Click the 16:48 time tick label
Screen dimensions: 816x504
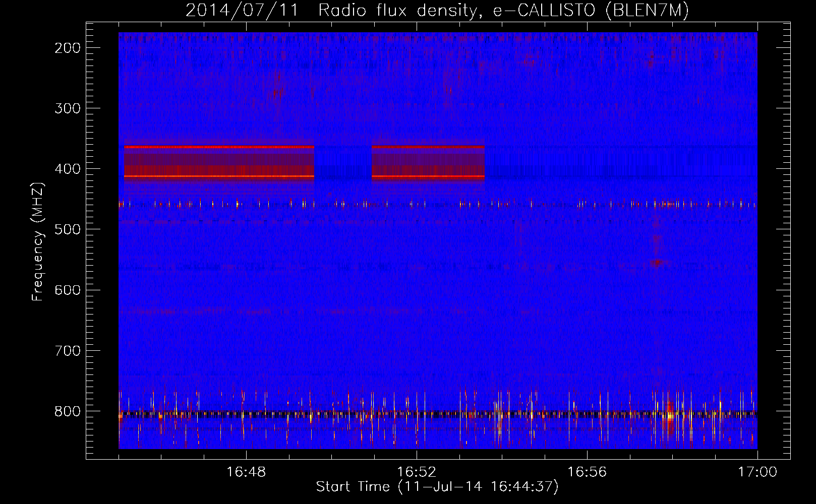tap(246, 472)
